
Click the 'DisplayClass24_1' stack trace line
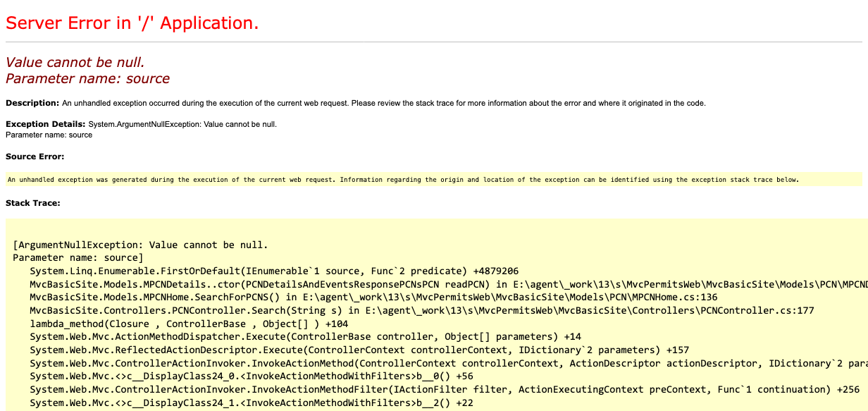[x=251, y=403]
